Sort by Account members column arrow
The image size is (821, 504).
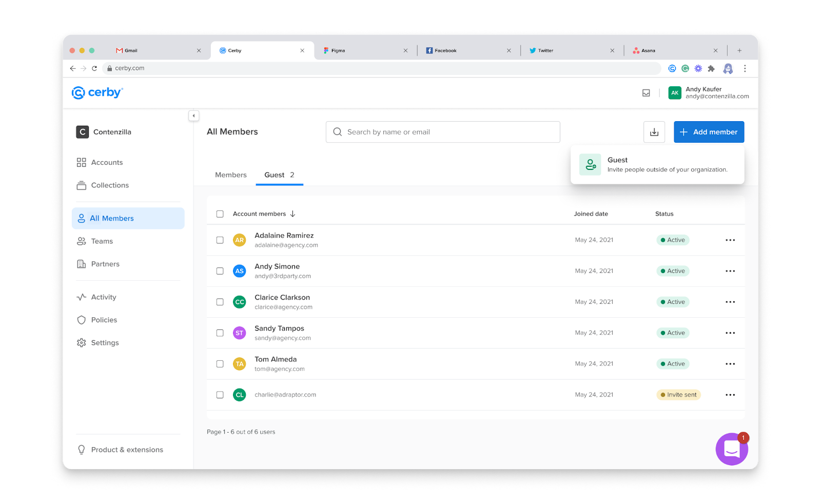(292, 214)
